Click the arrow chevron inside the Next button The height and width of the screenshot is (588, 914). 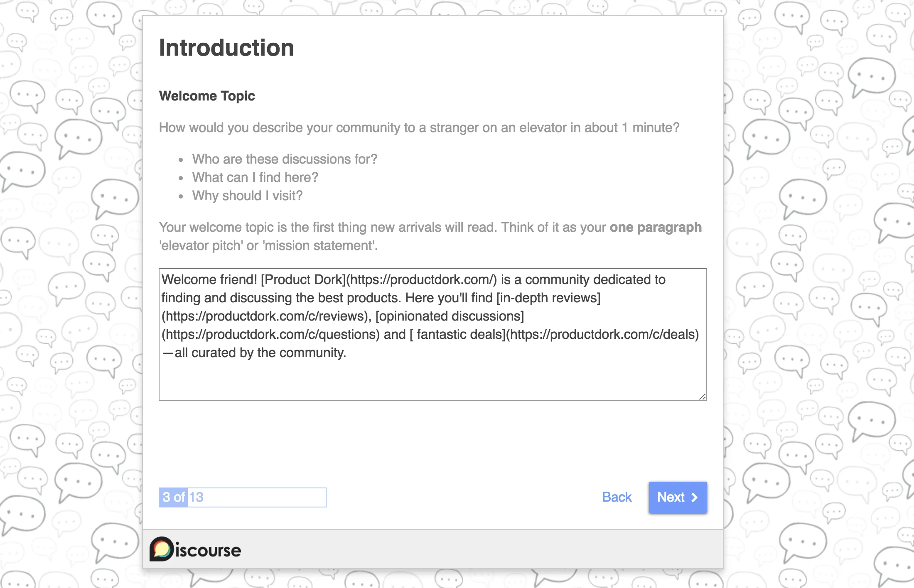click(x=694, y=497)
